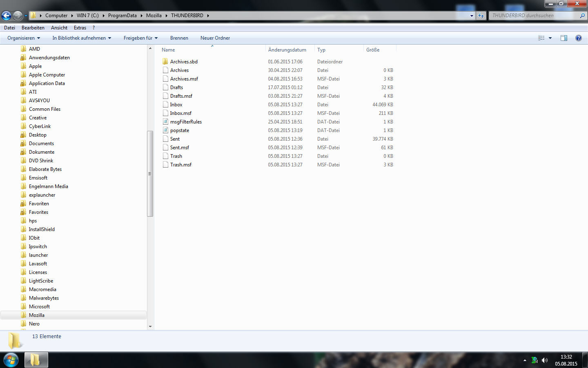
Task: Click the refresh icon beside address bar
Action: point(481,16)
